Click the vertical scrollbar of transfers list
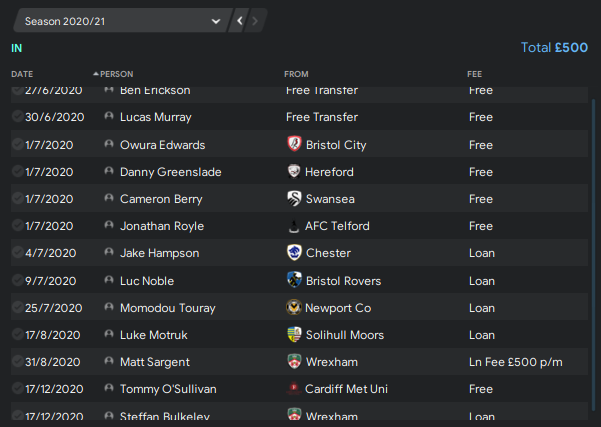The height and width of the screenshot is (427, 601). coord(593,253)
